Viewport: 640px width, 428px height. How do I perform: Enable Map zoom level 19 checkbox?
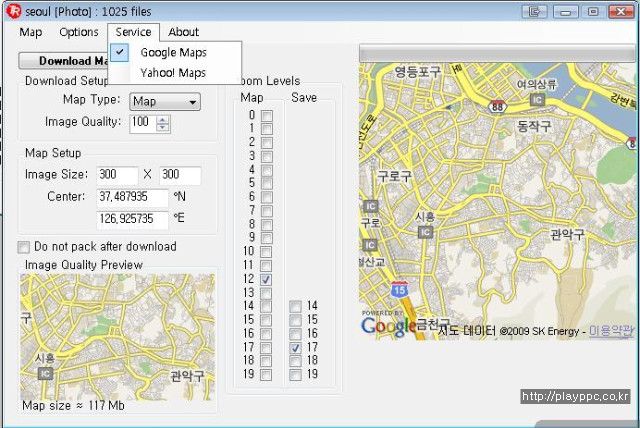coord(266,375)
